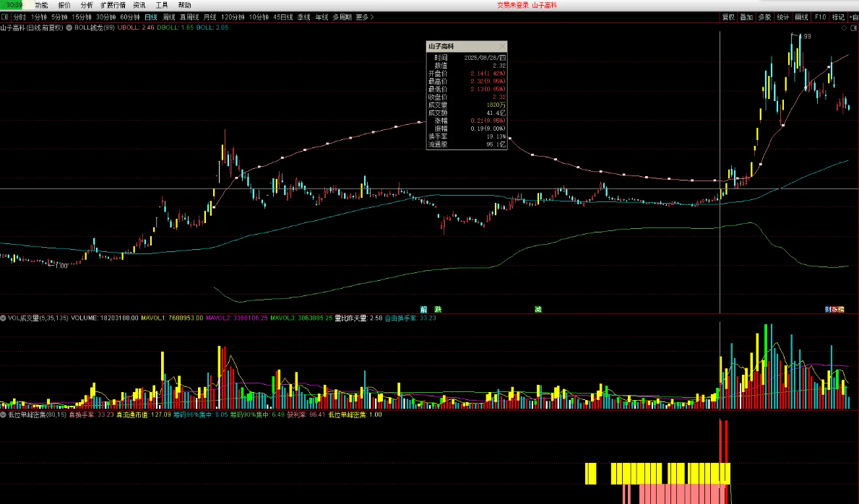Close the 山子高科 data info popup

pos(502,46)
